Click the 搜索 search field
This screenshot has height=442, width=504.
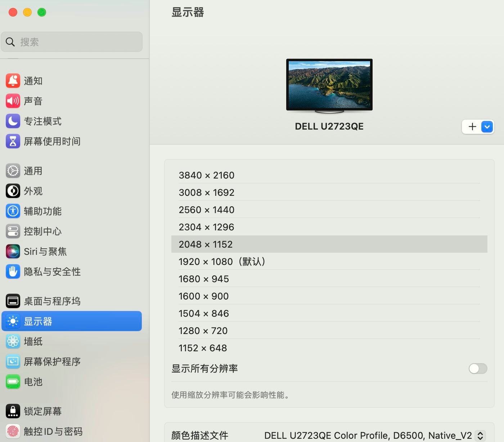(72, 42)
